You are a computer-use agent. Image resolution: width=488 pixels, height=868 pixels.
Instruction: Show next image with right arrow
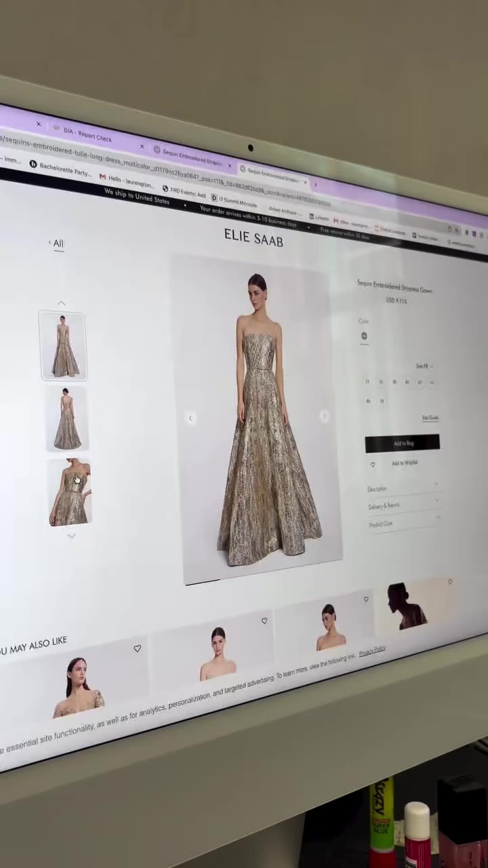(324, 416)
